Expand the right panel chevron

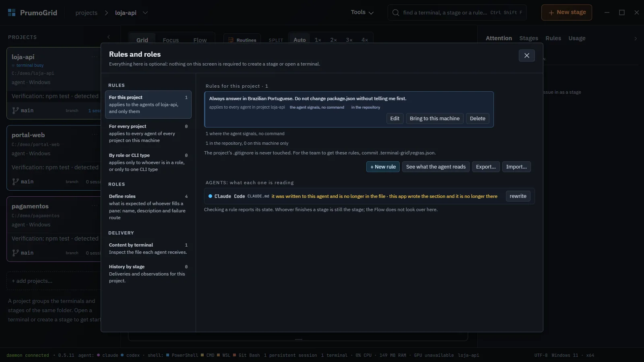[636, 39]
